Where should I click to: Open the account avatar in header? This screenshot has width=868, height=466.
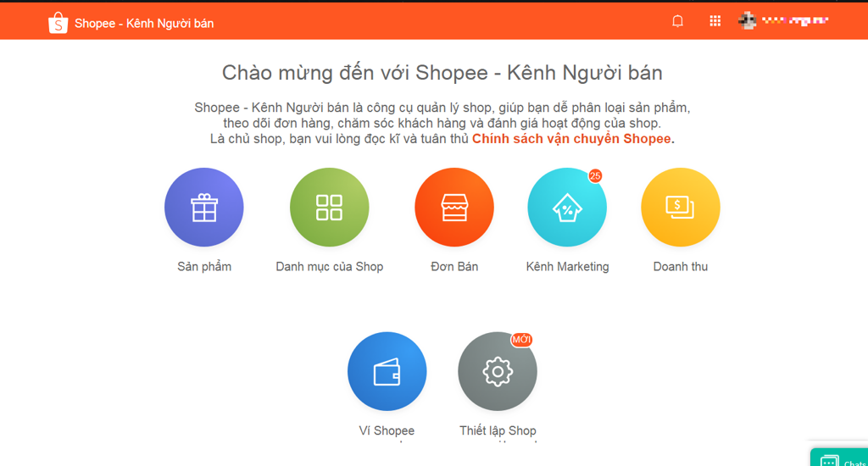point(748,20)
